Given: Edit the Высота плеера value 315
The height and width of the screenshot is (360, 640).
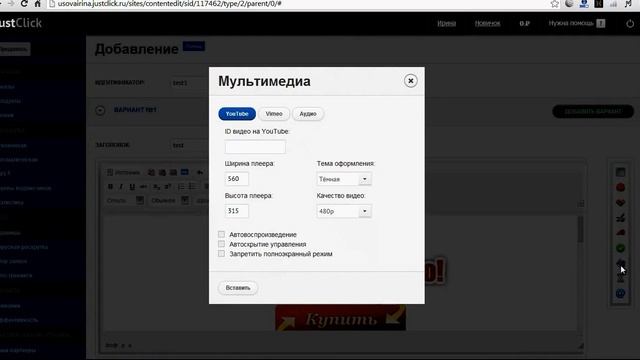Looking at the screenshot, I should coord(236,211).
